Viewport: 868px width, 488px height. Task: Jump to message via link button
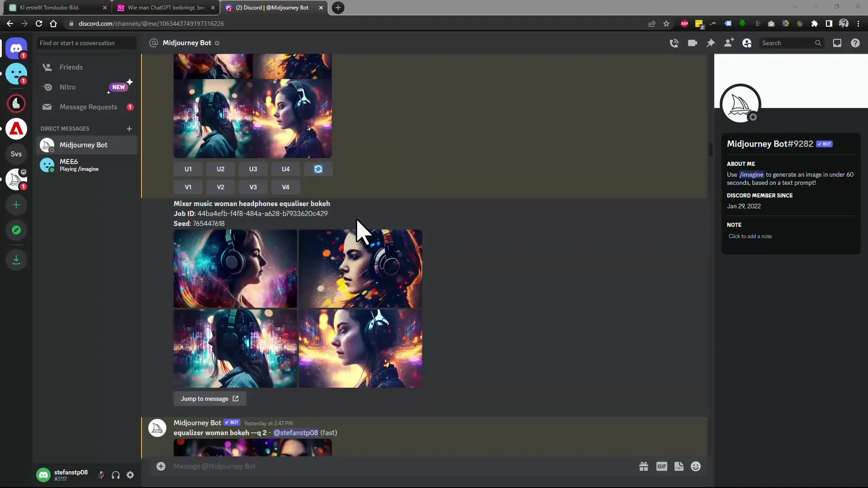tap(210, 399)
